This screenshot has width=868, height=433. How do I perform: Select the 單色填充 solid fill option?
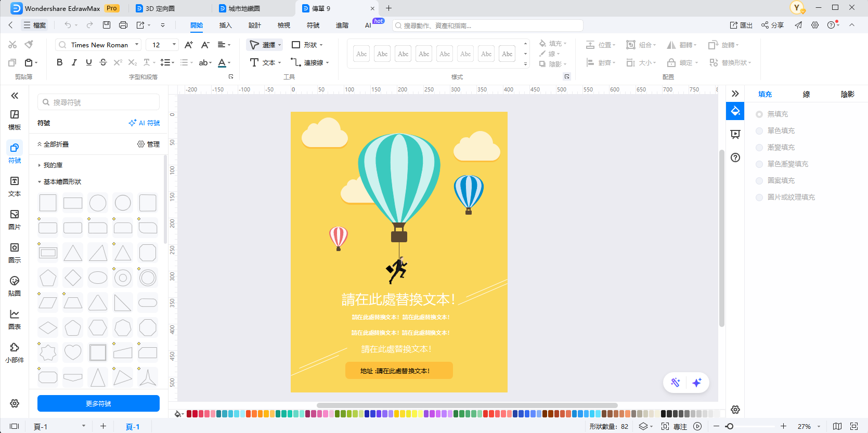tap(759, 131)
